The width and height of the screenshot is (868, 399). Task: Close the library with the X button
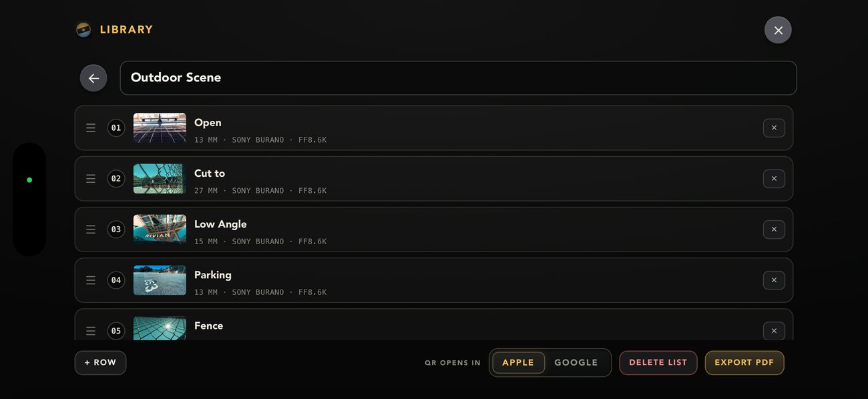778,30
